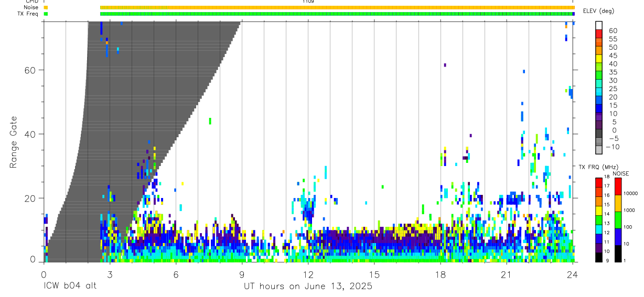
Task: Click the green TX Freq bar above the plot
Action: (337, 14)
